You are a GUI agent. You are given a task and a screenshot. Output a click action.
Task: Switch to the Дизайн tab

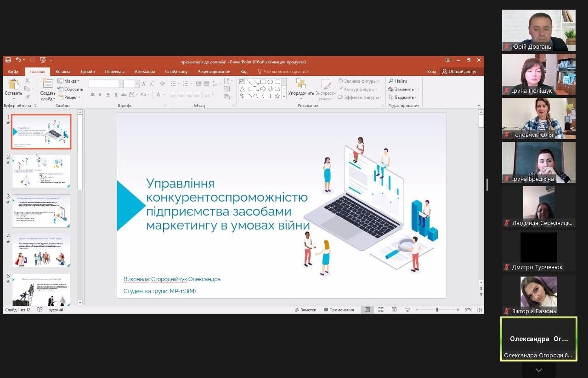(87, 72)
